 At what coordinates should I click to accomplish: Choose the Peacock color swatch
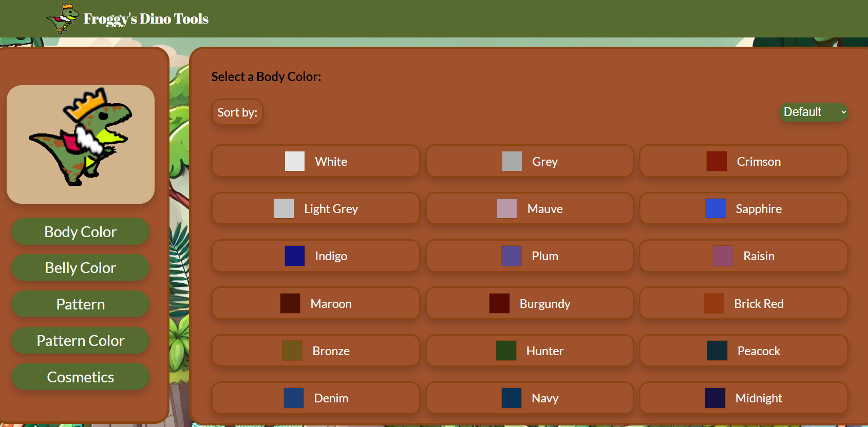[x=717, y=351]
